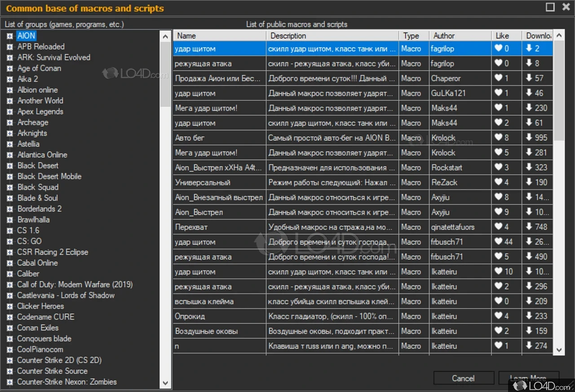Click the download arrow showing 57

(x=529, y=78)
